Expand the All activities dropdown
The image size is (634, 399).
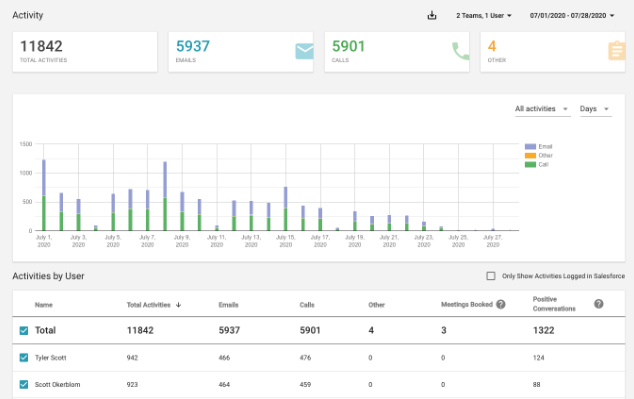pyautogui.click(x=542, y=109)
